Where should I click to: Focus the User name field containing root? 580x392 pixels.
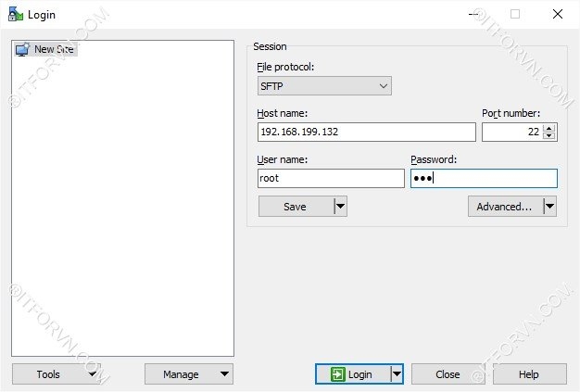[331, 179]
